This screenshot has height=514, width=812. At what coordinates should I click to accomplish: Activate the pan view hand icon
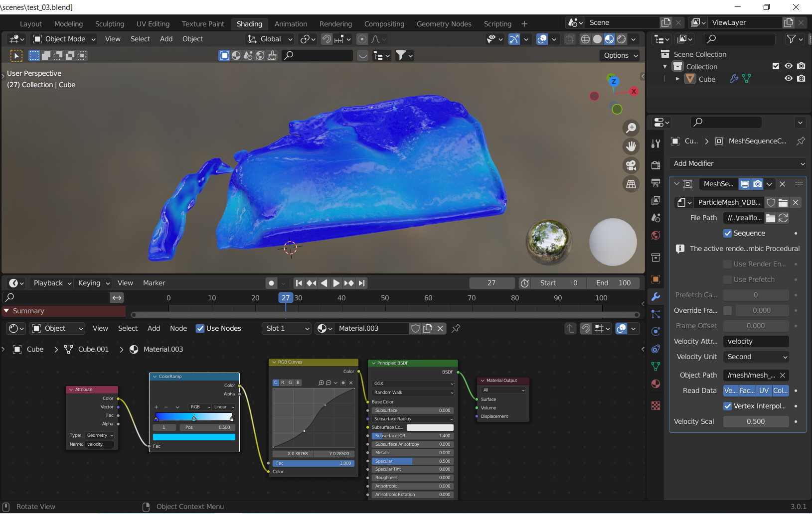[x=631, y=146]
